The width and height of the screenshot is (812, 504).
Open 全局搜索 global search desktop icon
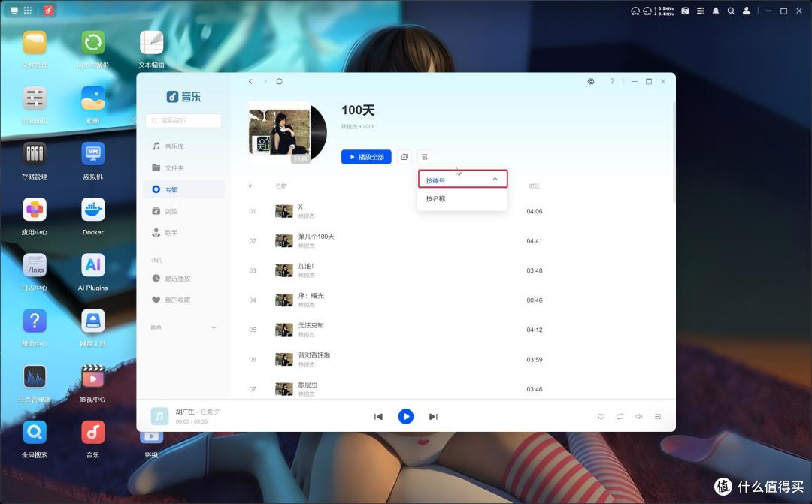(35, 433)
